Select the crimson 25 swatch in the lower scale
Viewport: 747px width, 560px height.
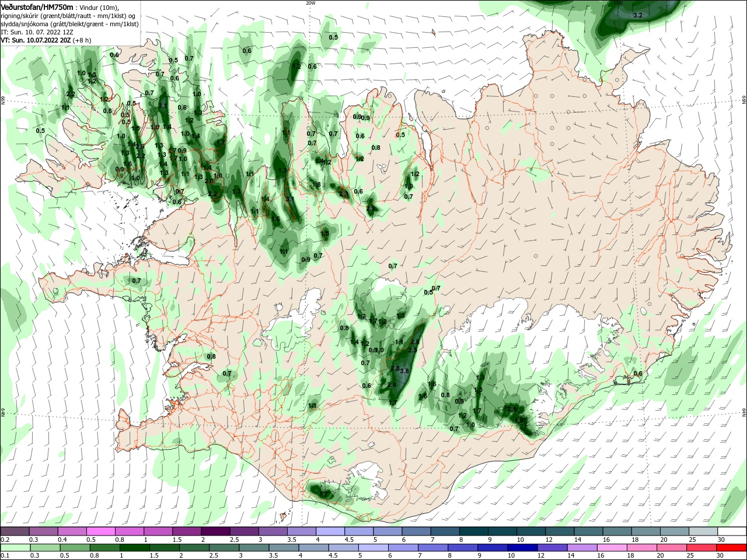(x=702, y=548)
